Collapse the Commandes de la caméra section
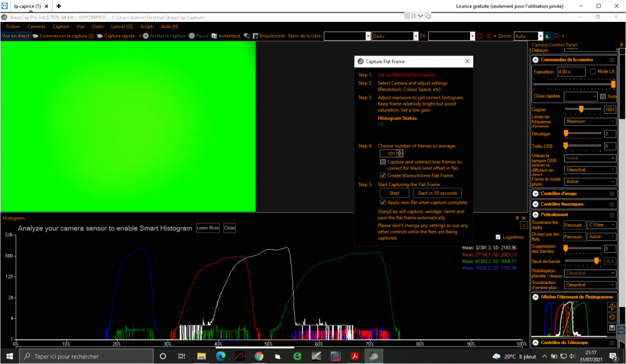This screenshot has width=626, height=364. pos(536,59)
